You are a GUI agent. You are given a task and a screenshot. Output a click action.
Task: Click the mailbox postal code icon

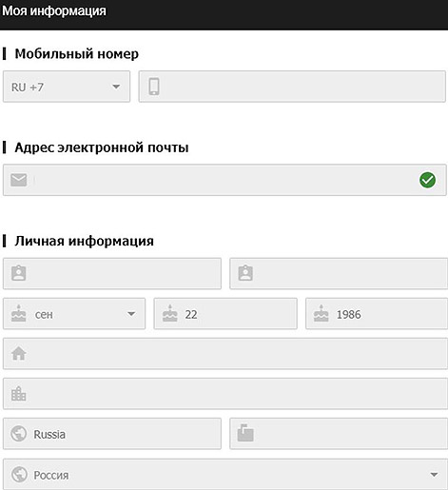click(245, 433)
